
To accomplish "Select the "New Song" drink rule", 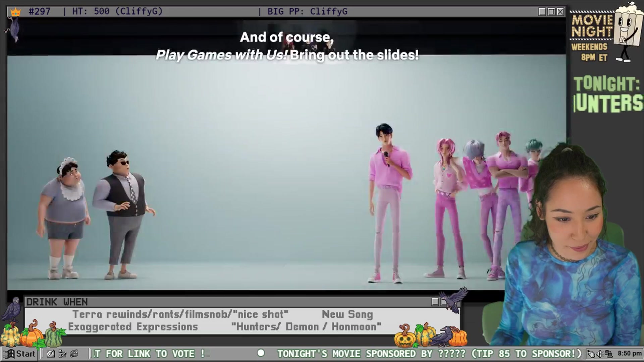I will pyautogui.click(x=347, y=314).
